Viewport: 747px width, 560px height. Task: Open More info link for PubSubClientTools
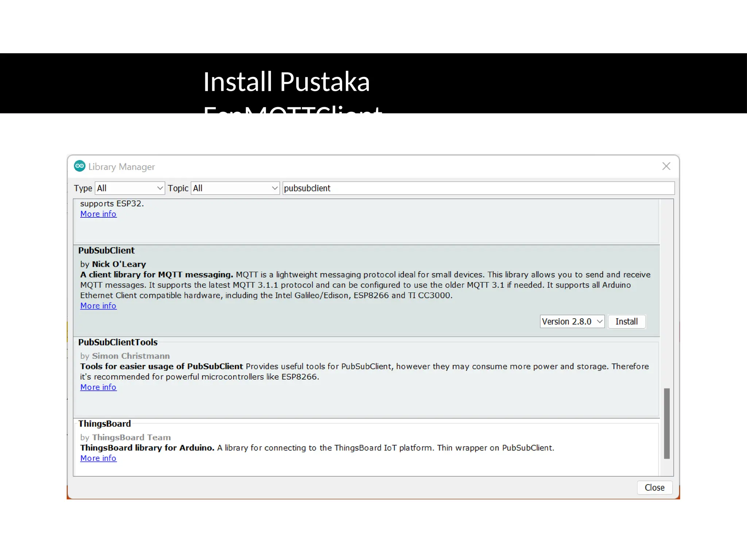(x=98, y=387)
